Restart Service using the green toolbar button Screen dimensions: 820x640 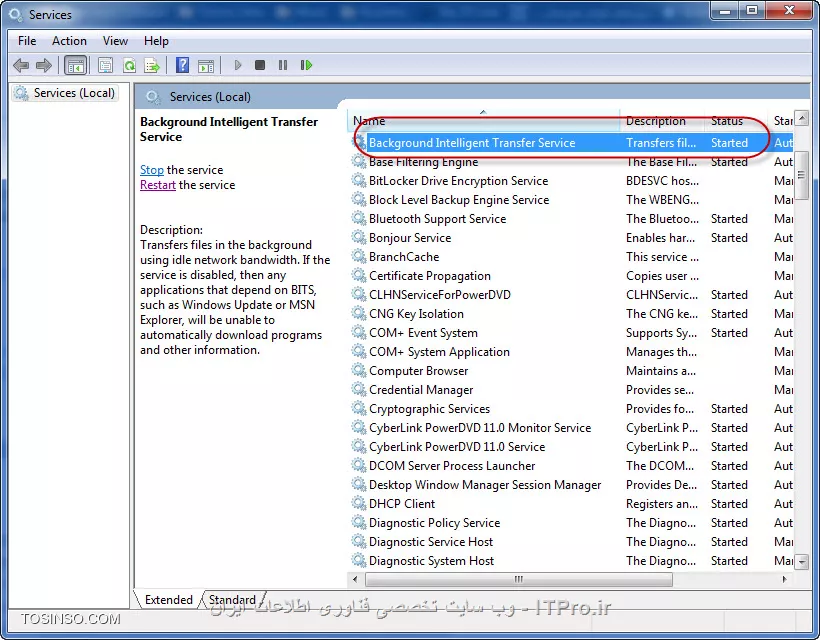pos(306,65)
